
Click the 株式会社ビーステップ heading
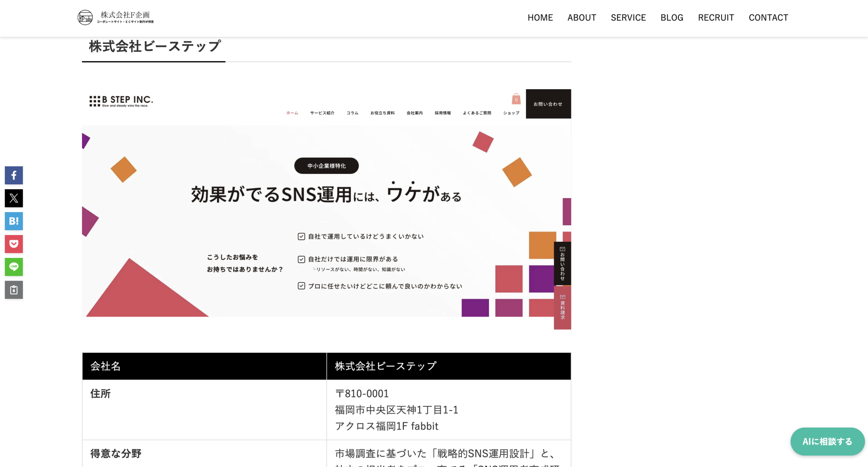pyautogui.click(x=155, y=46)
